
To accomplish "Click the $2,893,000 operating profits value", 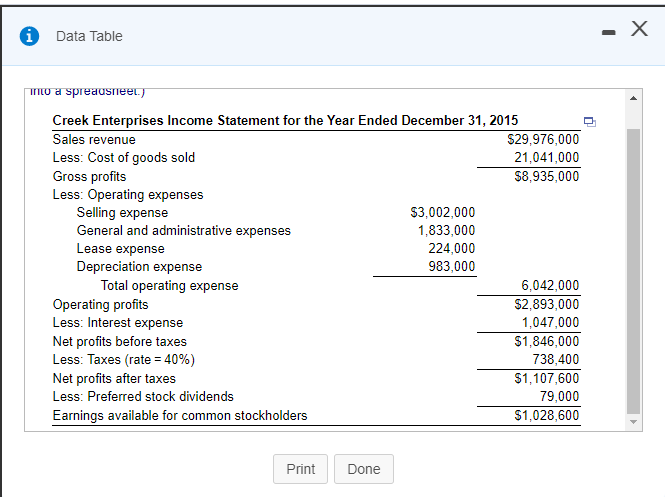I will coord(547,304).
